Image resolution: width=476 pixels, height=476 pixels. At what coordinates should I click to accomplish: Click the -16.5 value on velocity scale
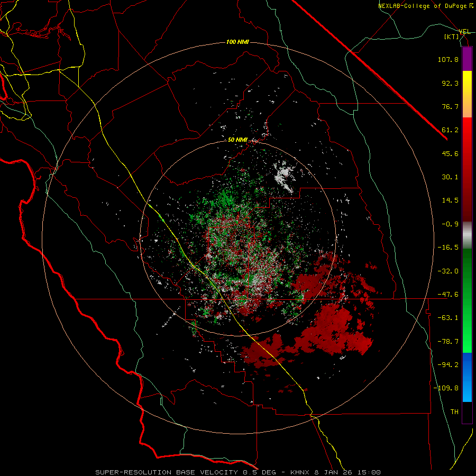coord(448,248)
